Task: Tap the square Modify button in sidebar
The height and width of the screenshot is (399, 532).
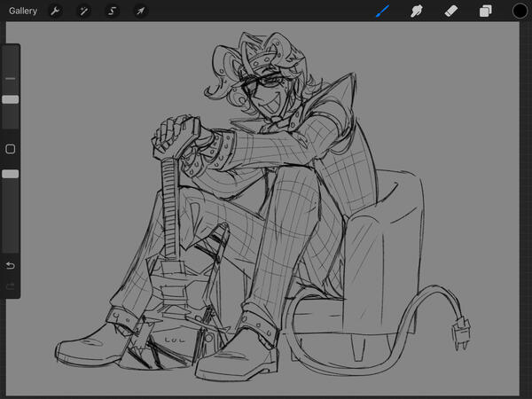Action: tap(11, 149)
